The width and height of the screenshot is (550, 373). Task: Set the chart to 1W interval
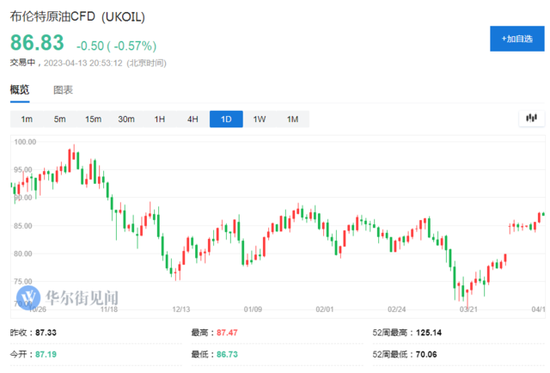point(260,119)
